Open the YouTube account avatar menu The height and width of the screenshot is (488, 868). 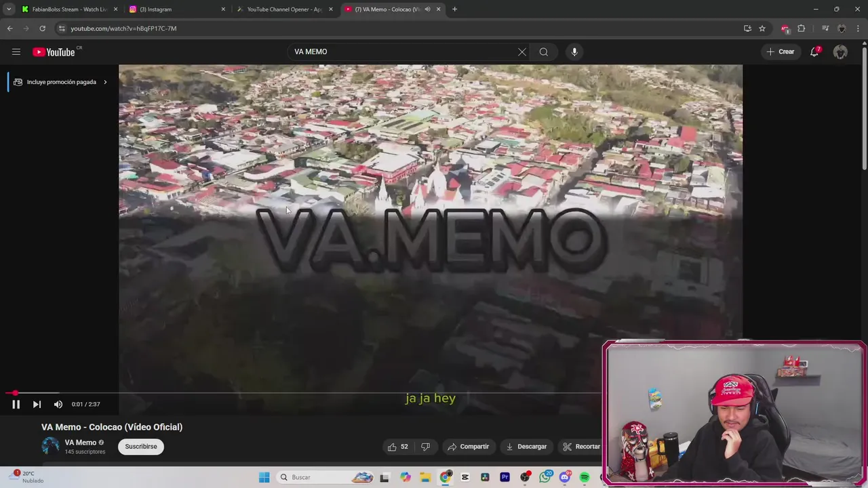pyautogui.click(x=840, y=52)
